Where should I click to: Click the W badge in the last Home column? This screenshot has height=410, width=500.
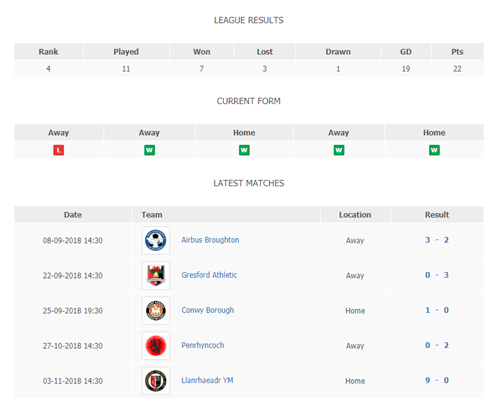pos(434,150)
